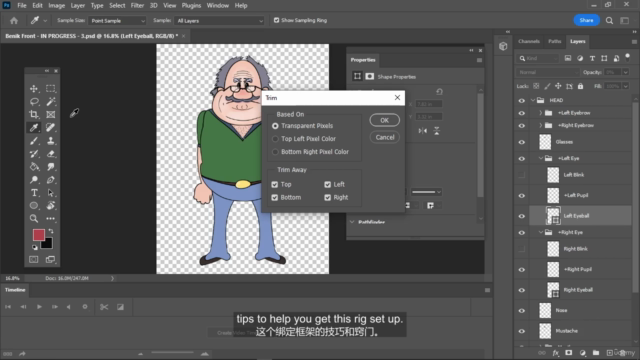
Task: Open the Edit Toolbar three-dots menu
Action: [x=51, y=219]
